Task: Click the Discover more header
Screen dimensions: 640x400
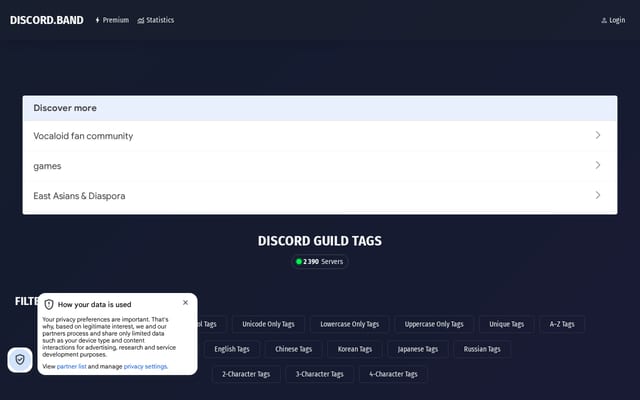Action: [320, 108]
